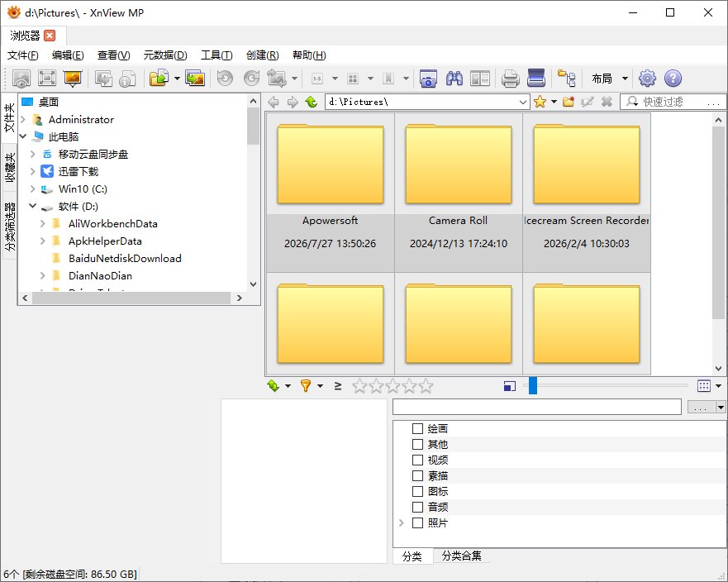728x582 pixels.
Task: Click the Compare images toolbar icon
Action: (x=479, y=78)
